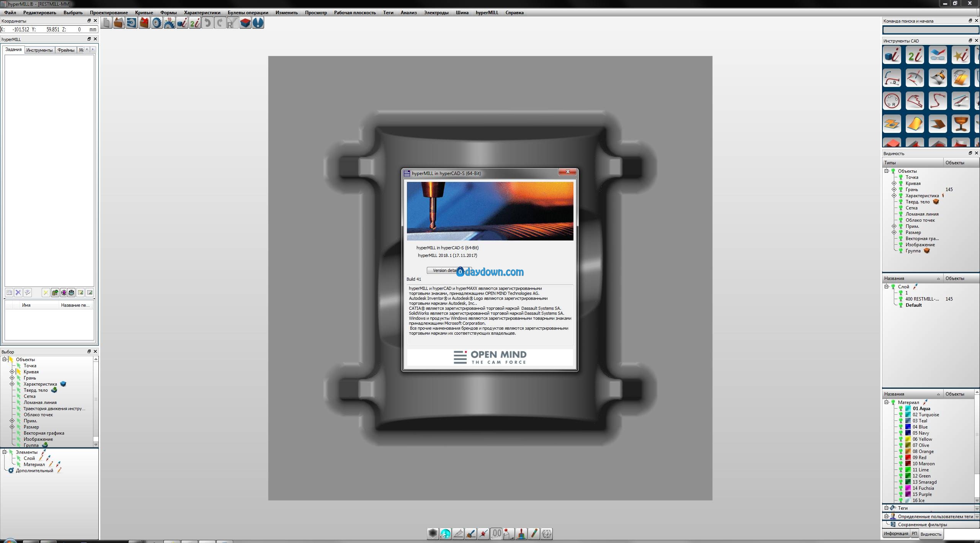
Task: Click the Version details button
Action: 449,270
